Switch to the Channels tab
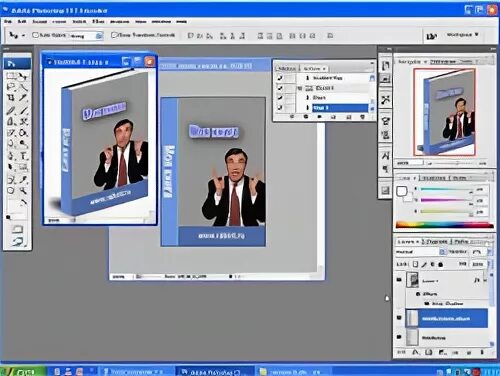The image size is (500, 376). coord(435,241)
